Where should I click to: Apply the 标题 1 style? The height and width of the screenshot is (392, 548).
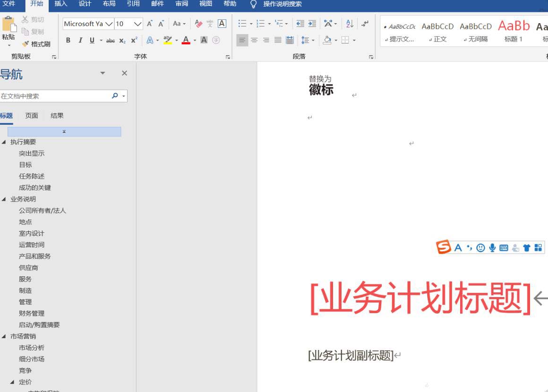point(514,31)
